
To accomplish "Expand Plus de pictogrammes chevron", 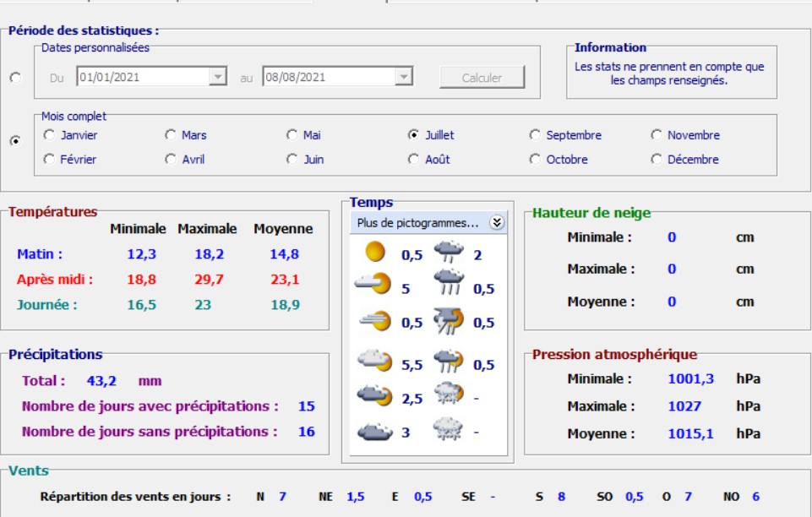I will click(497, 222).
